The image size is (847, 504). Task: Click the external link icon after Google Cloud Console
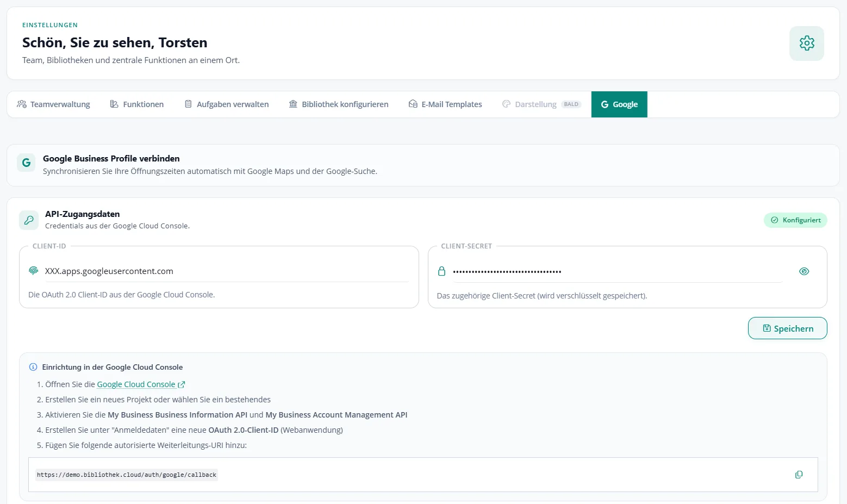pyautogui.click(x=182, y=384)
